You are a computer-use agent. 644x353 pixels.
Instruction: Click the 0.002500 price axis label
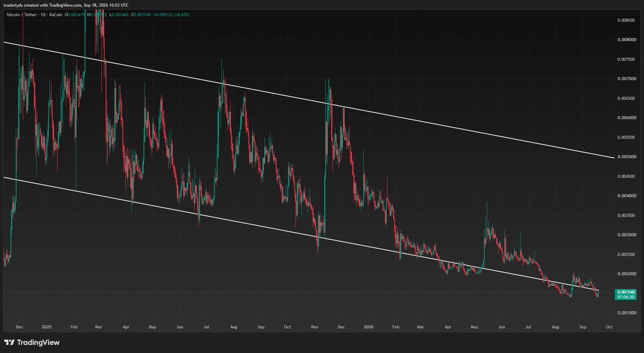tap(627, 254)
